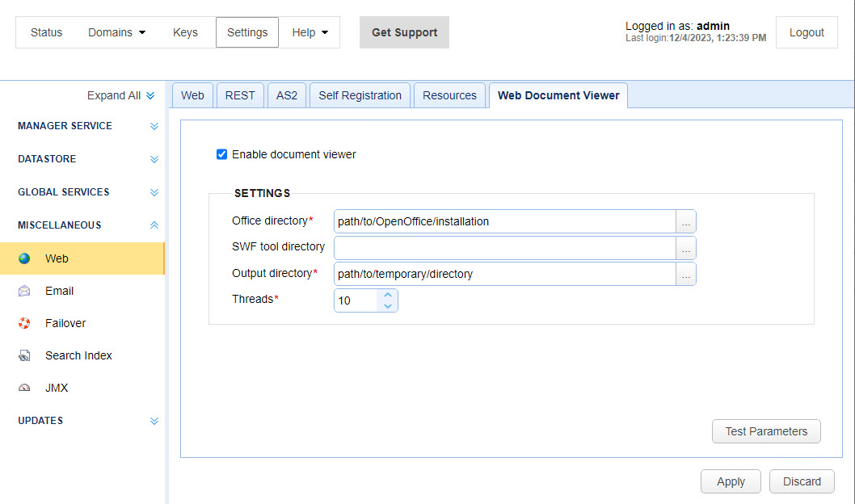
Task: Browse for the Office directory path
Action: pyautogui.click(x=685, y=220)
